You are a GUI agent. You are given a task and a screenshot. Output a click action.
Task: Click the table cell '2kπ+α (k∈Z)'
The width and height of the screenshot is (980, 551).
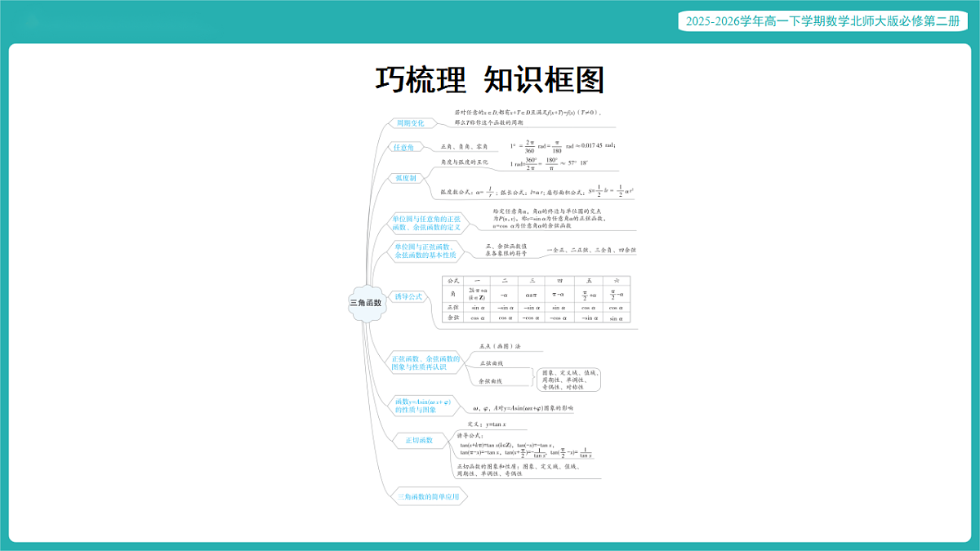(x=479, y=294)
